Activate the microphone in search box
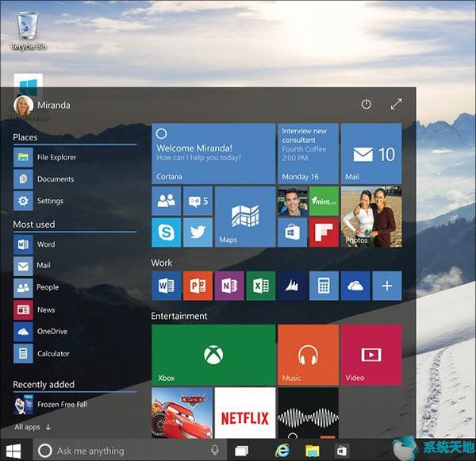This screenshot has width=476, height=461. pos(215,451)
